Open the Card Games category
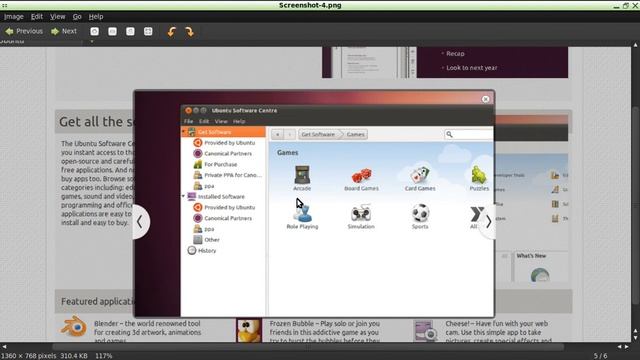The image size is (640, 360). (x=420, y=178)
